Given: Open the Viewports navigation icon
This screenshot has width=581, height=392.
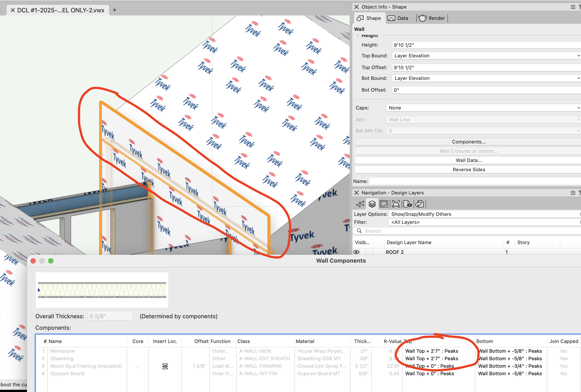Looking at the screenshot, I should (396, 204).
